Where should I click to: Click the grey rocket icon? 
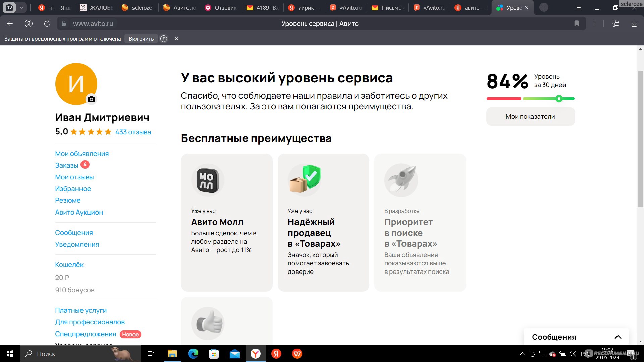coord(401,180)
